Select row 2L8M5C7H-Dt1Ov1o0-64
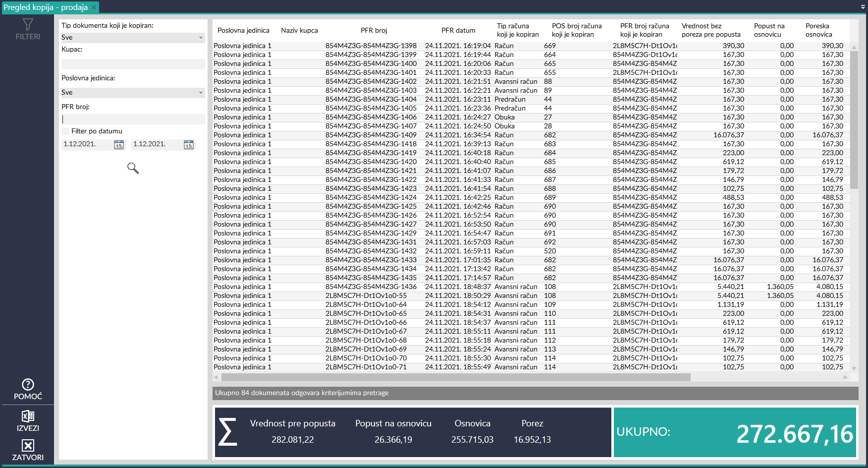 [x=531, y=305]
